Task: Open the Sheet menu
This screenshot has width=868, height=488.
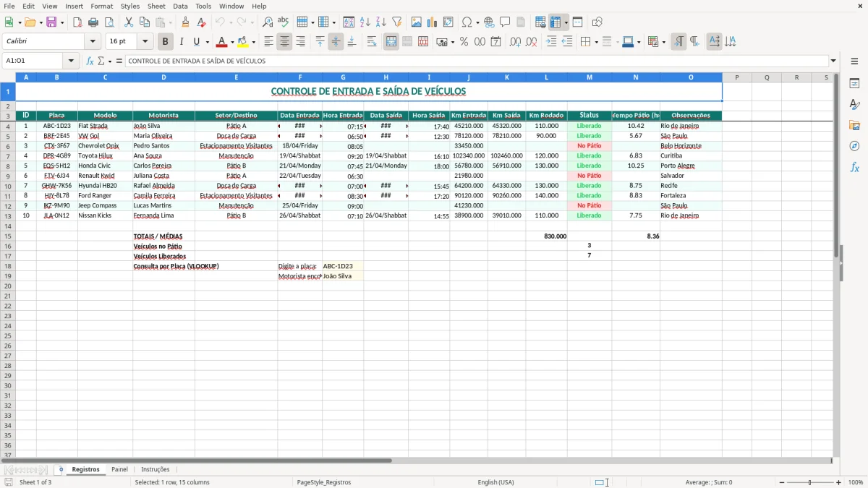Action: point(156,6)
